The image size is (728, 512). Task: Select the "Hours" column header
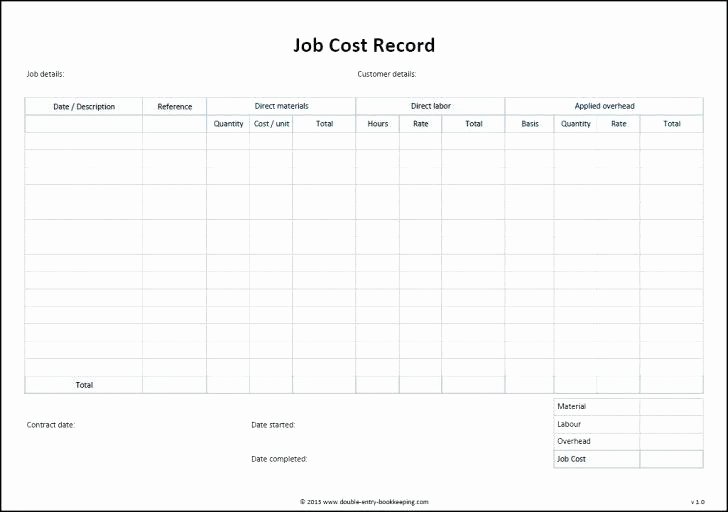pos(377,124)
